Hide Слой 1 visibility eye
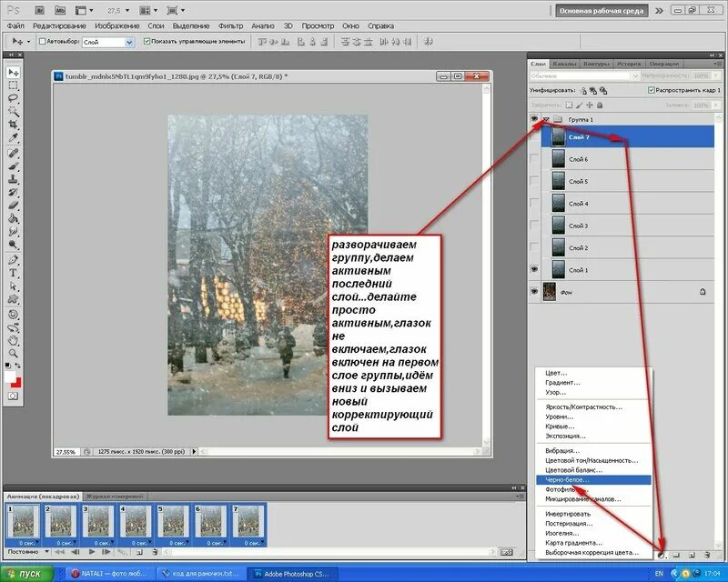The width and height of the screenshot is (728, 582). tap(534, 269)
